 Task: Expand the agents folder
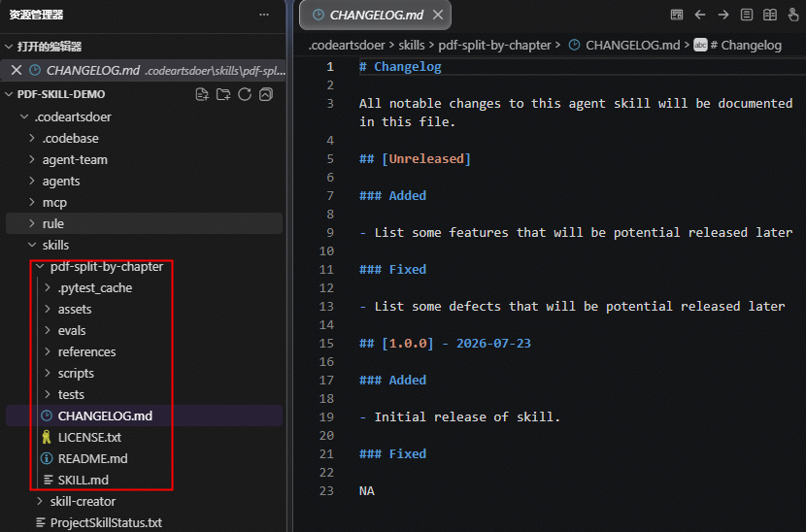click(x=32, y=181)
